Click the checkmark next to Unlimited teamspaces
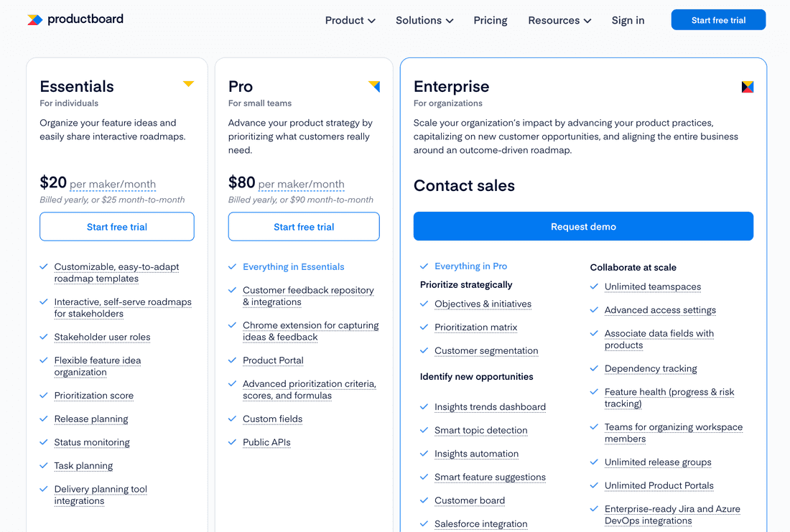Viewport: 790px width, 532px height. point(594,286)
